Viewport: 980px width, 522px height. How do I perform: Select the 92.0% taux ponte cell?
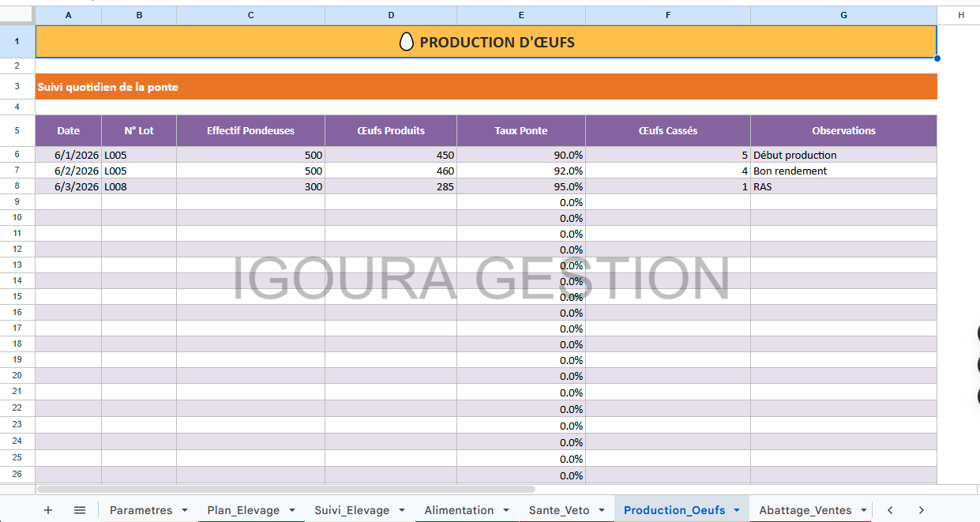tap(521, 171)
